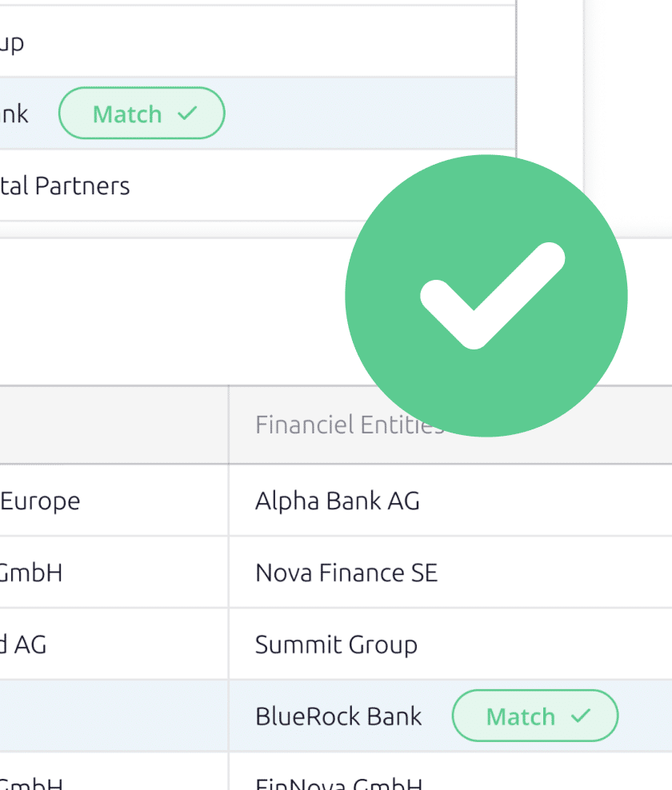672x790 pixels.
Task: Click the top row ending in up
Action: (x=257, y=42)
